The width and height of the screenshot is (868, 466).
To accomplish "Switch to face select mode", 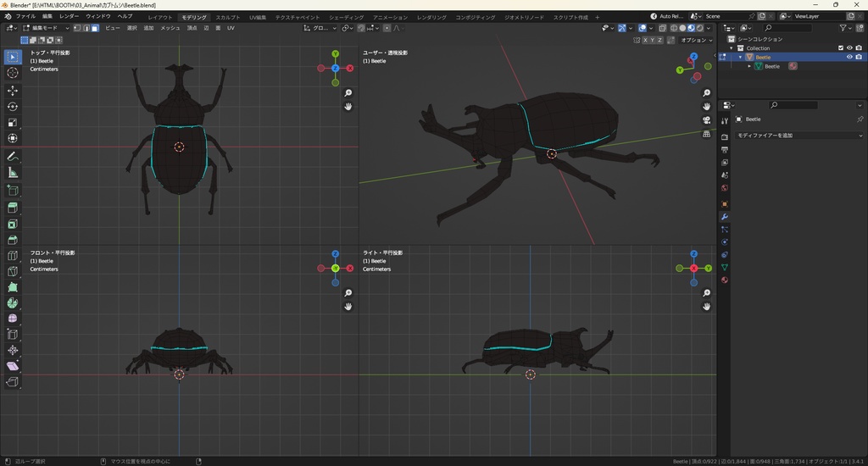I will click(x=95, y=28).
